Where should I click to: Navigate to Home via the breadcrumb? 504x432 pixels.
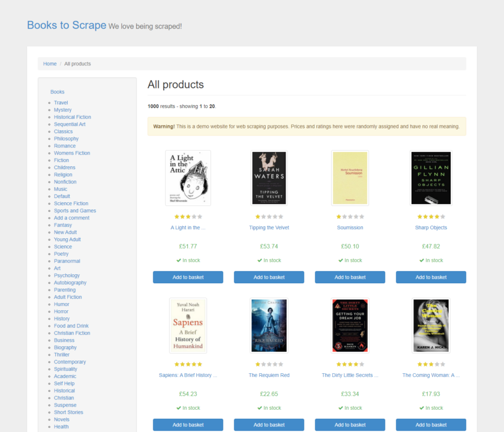[50, 64]
